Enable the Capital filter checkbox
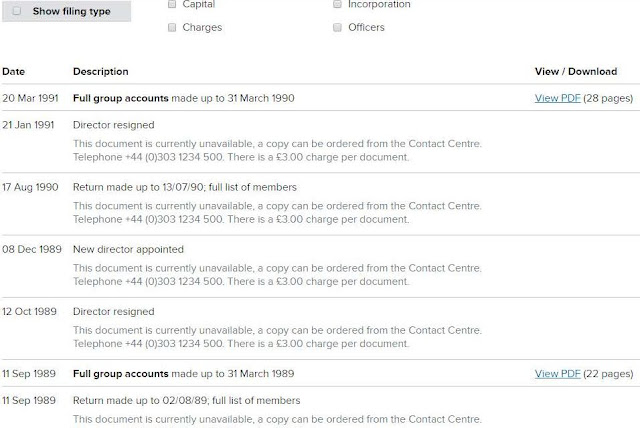Image resolution: width=640 pixels, height=428 pixels. click(x=172, y=4)
